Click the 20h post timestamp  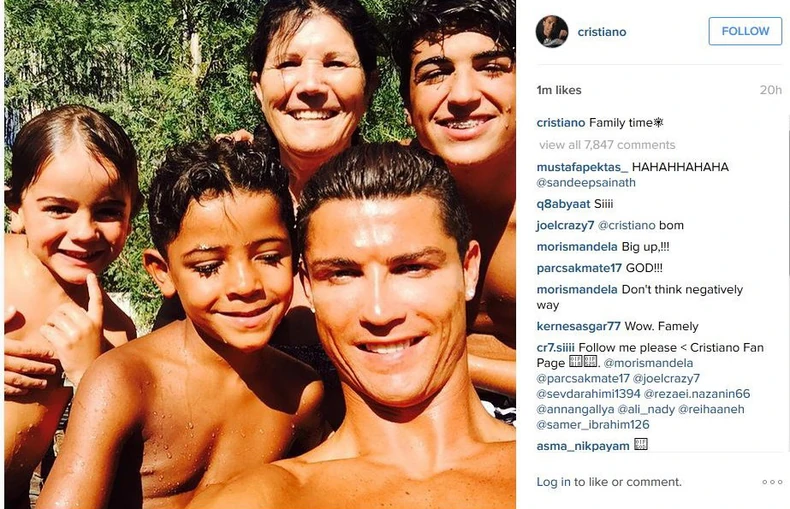point(771,90)
